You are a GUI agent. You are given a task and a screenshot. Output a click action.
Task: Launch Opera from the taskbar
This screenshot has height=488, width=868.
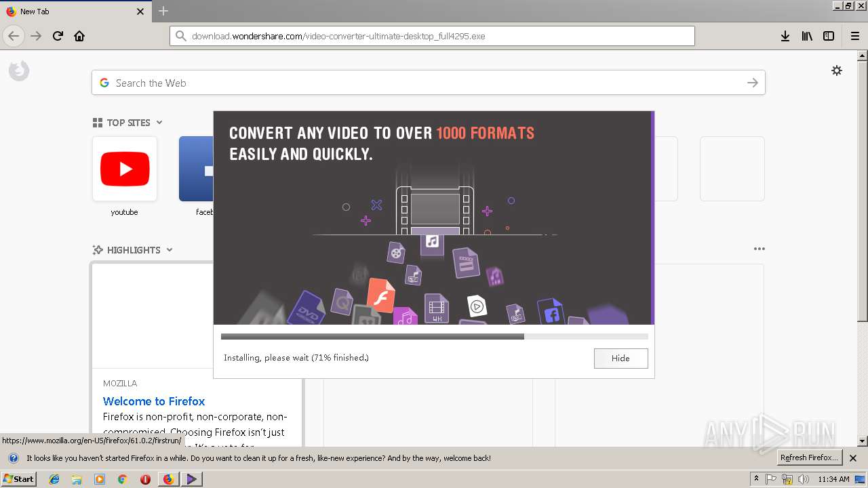[x=145, y=479]
